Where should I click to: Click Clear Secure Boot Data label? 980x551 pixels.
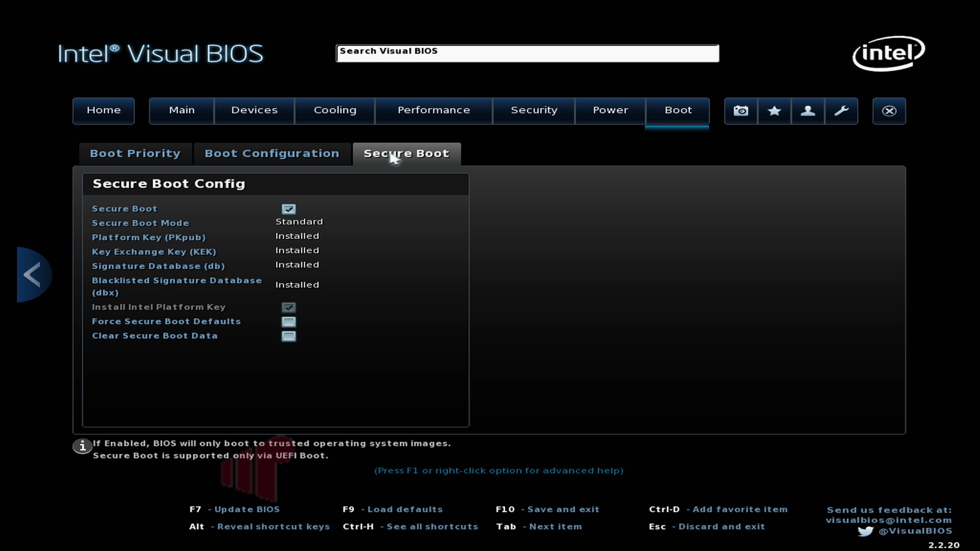[155, 336]
